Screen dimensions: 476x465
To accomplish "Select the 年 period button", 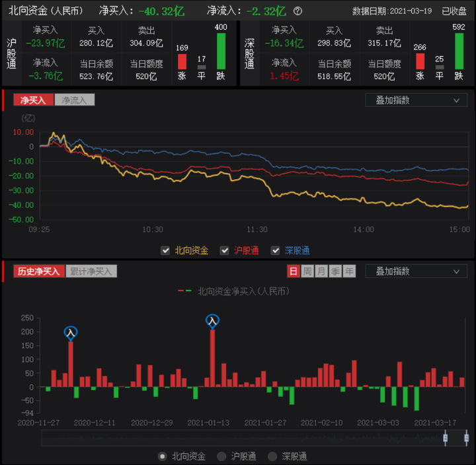I will [x=349, y=271].
